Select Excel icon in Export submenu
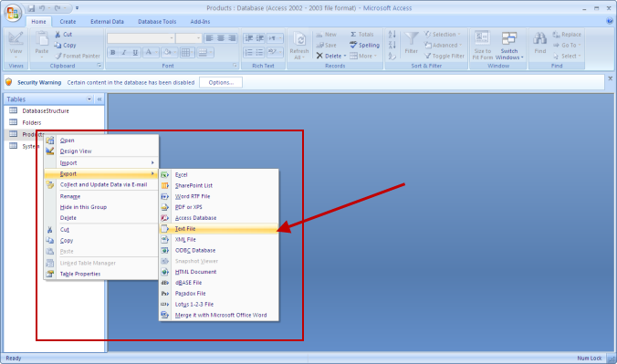This screenshot has height=364, width=617. tap(165, 175)
